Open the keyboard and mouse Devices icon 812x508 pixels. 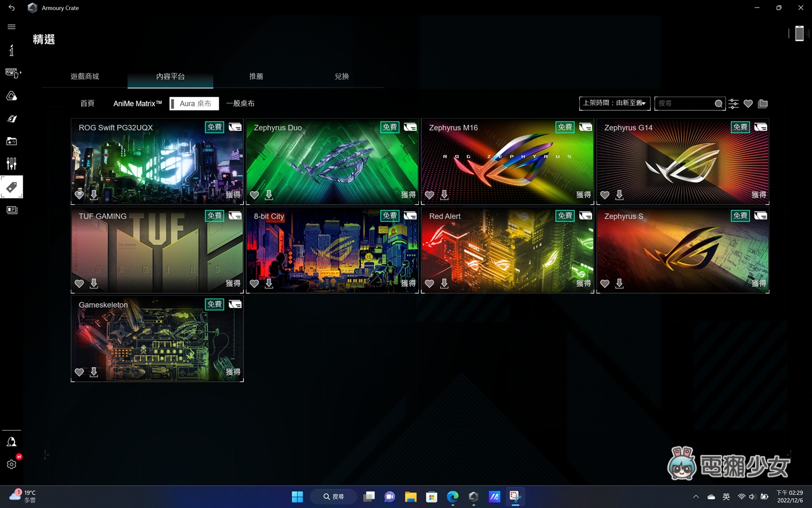coord(12,73)
